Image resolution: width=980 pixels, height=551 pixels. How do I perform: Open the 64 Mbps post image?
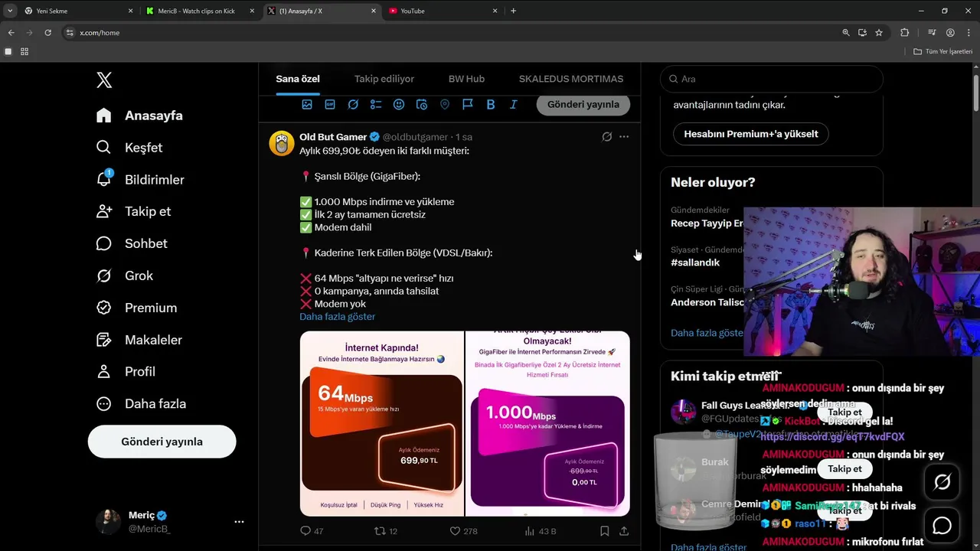point(382,423)
